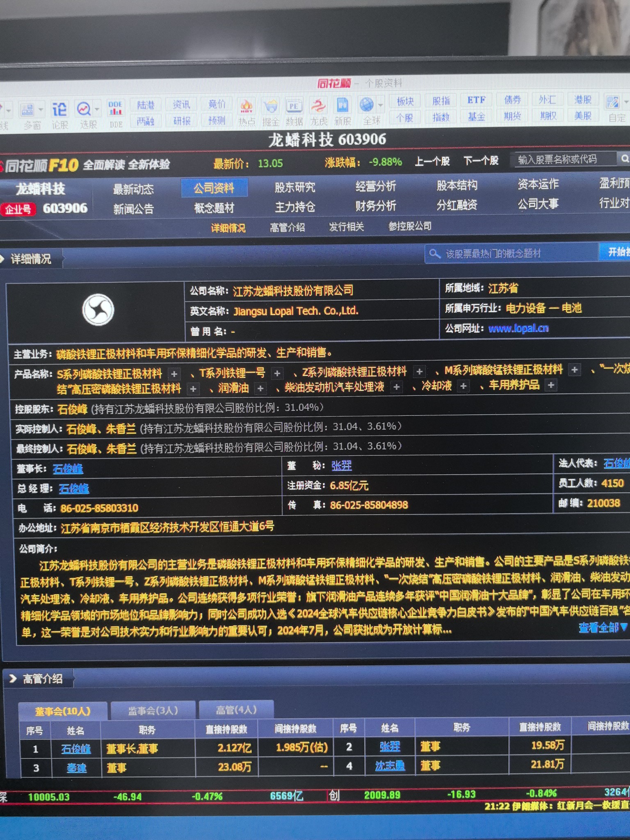
Task: Open 总经理 石俊峰 link
Action: pyautogui.click(x=74, y=488)
